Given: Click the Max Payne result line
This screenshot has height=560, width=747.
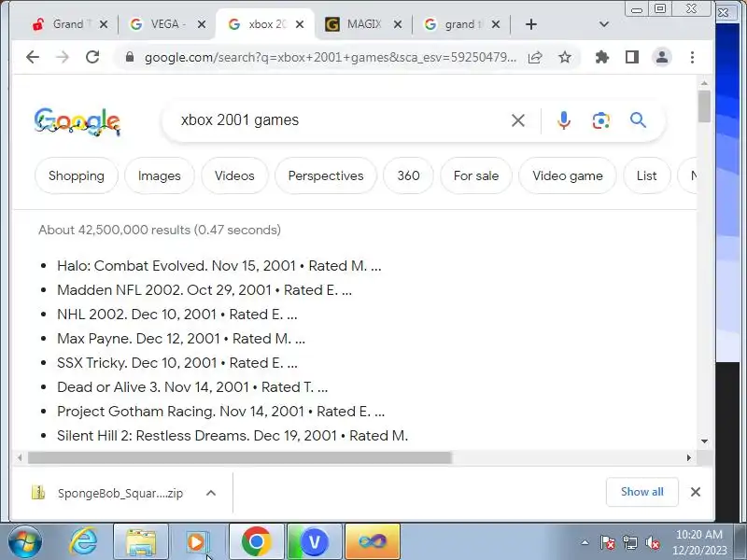Looking at the screenshot, I should coord(181,339).
